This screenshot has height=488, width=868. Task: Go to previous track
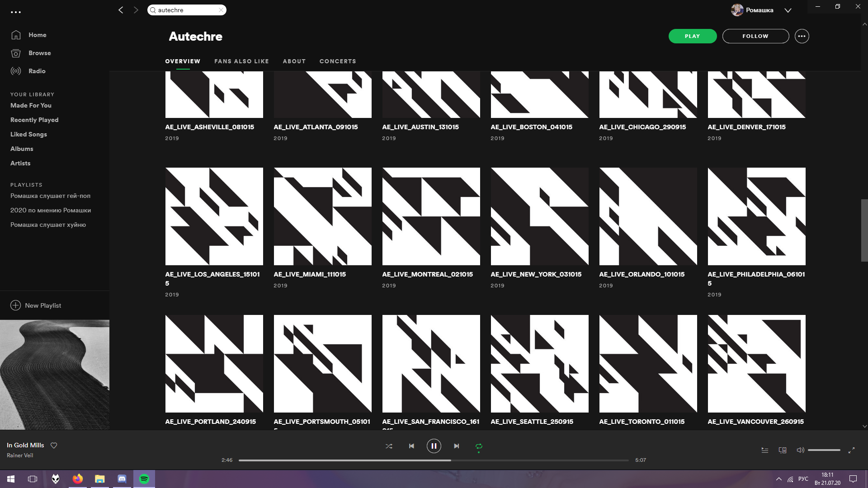411,446
